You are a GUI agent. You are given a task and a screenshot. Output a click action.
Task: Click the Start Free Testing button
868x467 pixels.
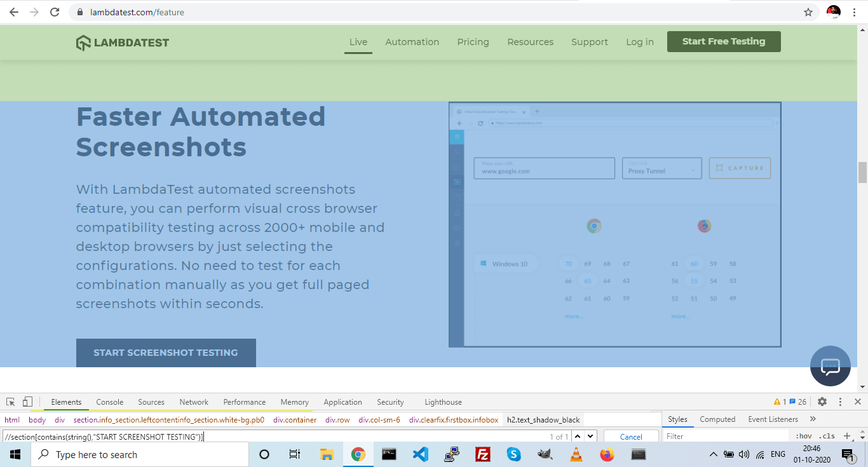pos(723,41)
